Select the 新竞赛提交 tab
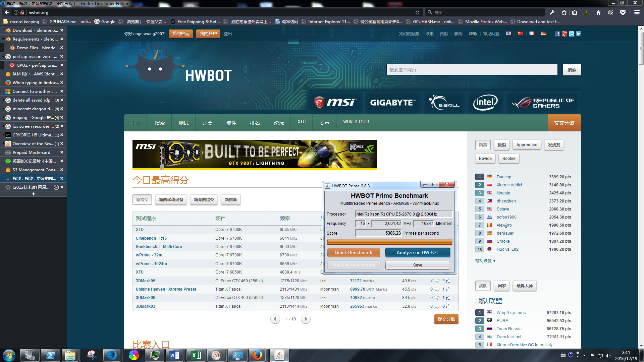This screenshot has width=644, height=362. 204,200
